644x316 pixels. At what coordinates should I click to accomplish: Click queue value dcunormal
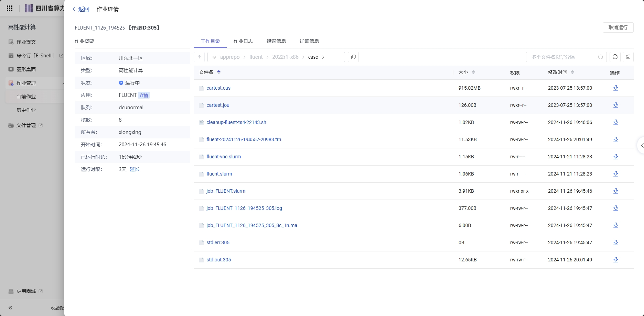(x=131, y=108)
